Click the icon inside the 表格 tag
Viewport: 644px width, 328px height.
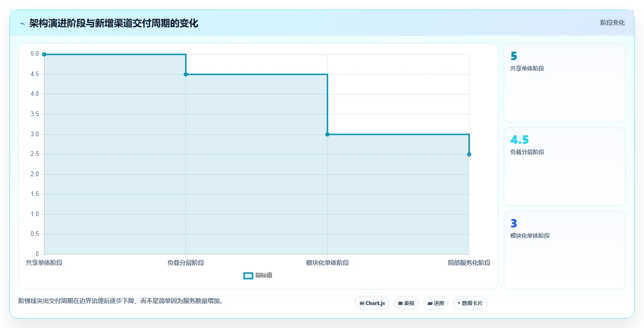tap(400, 304)
